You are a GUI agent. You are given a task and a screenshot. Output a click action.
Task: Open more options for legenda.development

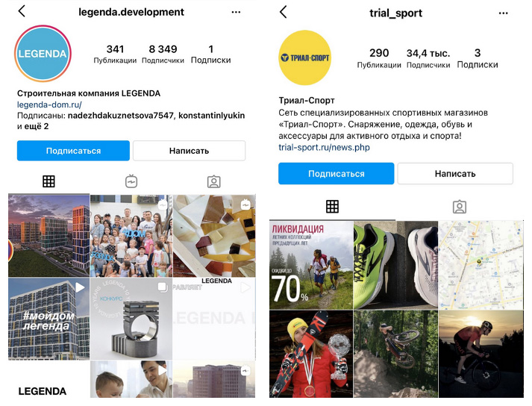coord(236,12)
